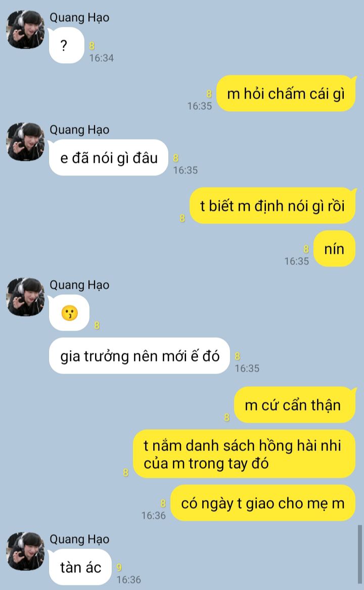
Task: Click the 'e đã nói gì đâu' message
Action: pos(108,157)
